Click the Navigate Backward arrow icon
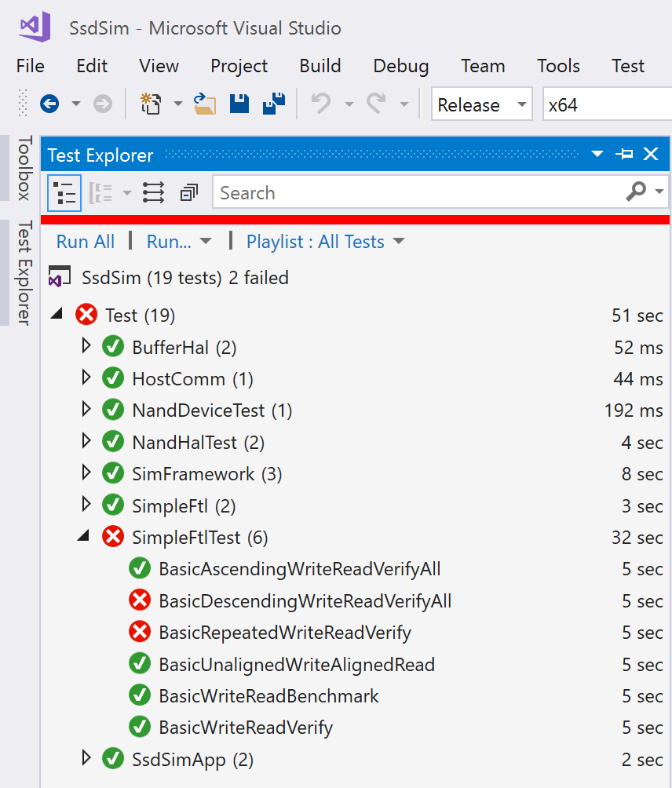672x788 pixels. click(x=49, y=104)
